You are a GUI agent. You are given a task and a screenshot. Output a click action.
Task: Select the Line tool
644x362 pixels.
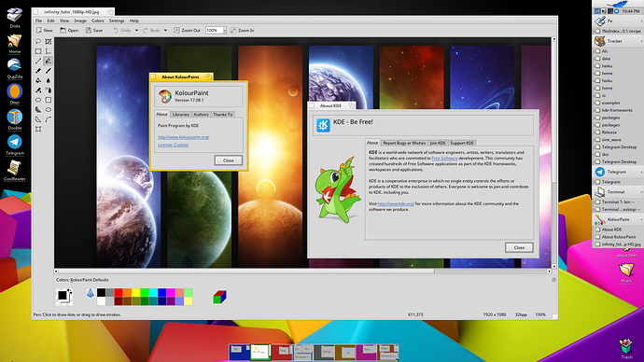[38, 62]
